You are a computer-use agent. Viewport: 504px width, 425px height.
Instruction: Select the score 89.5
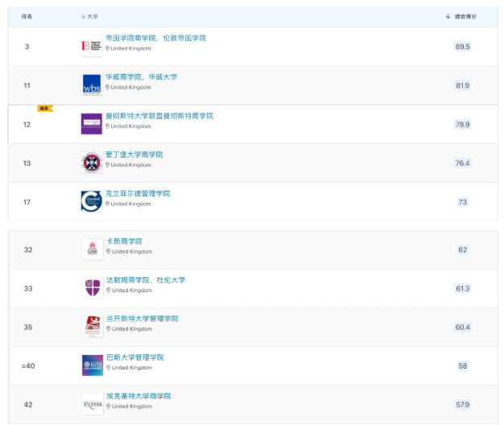[462, 47]
